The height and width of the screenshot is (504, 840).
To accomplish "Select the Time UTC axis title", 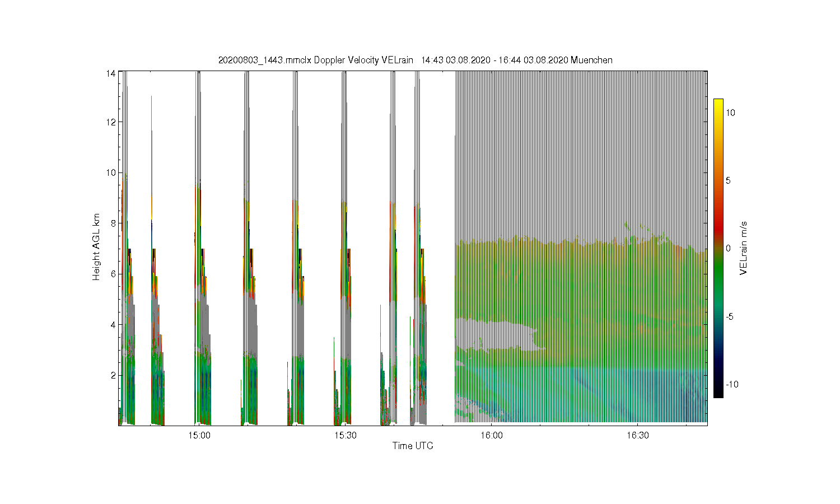I will click(x=413, y=446).
